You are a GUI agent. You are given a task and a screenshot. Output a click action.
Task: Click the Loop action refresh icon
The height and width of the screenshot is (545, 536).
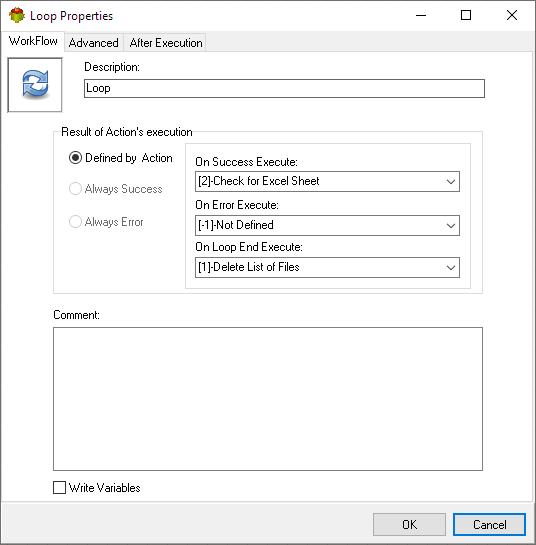tap(35, 84)
